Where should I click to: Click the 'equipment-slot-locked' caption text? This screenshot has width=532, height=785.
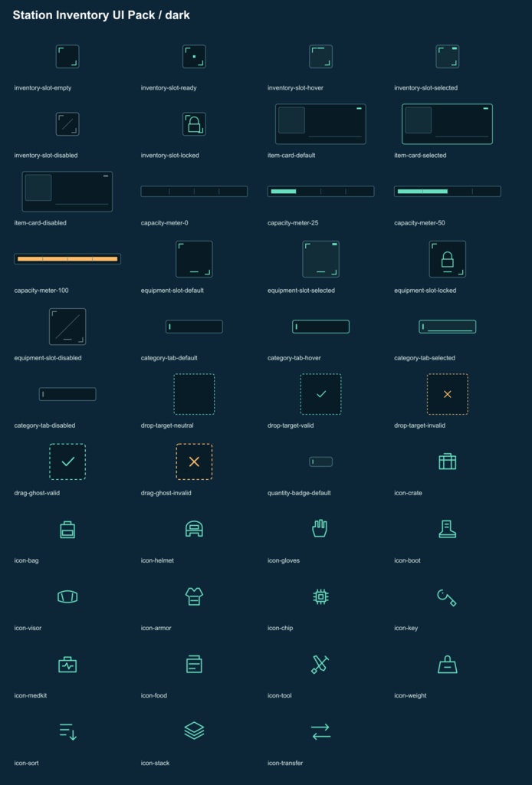coord(425,291)
